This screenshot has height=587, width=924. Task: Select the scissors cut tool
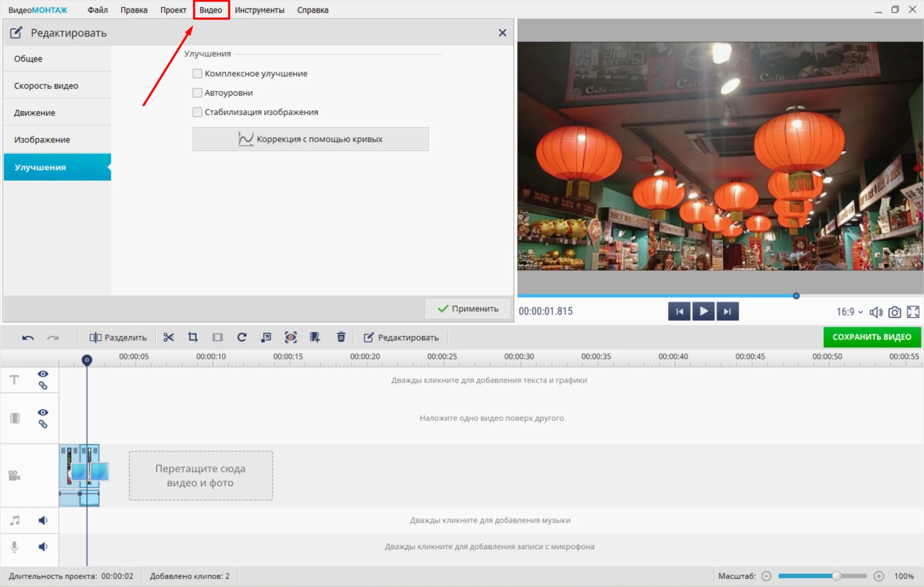coord(168,337)
